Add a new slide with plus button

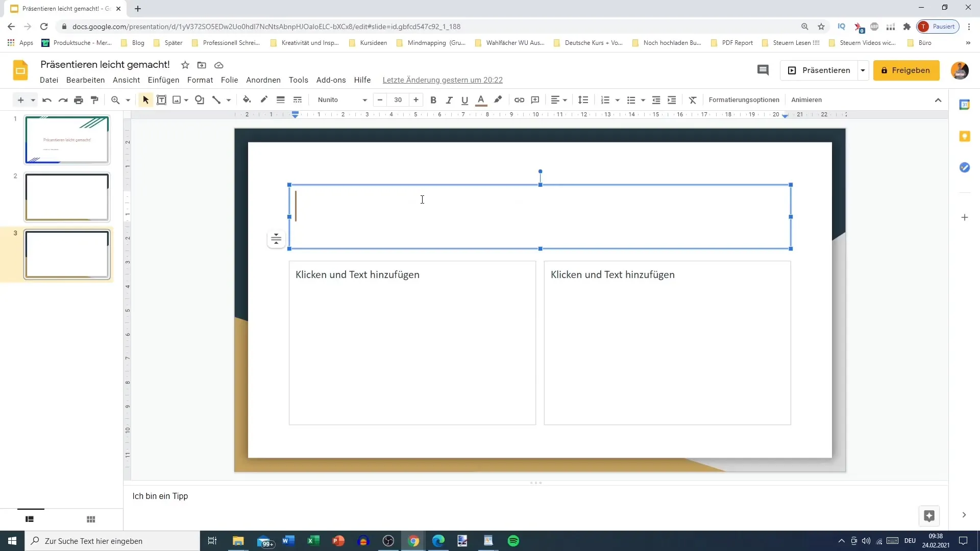tap(20, 100)
